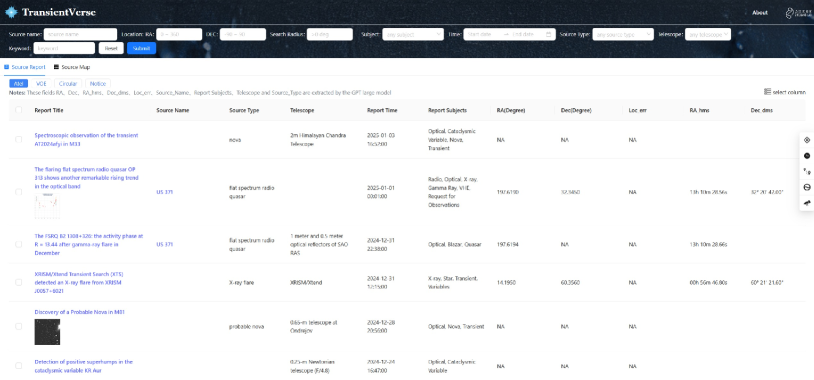Open the "Discovery of a Probable Nova in M81" link
This screenshot has height=380, width=814.
[x=79, y=312]
